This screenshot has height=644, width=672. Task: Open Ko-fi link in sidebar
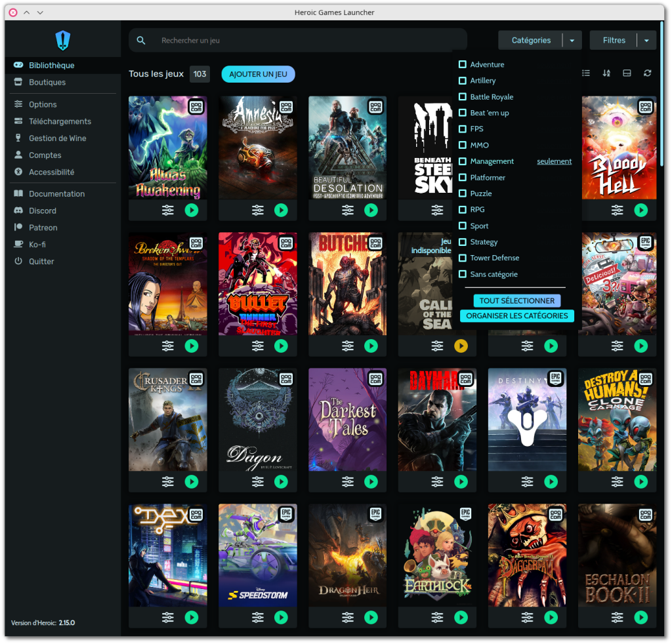pos(63,245)
